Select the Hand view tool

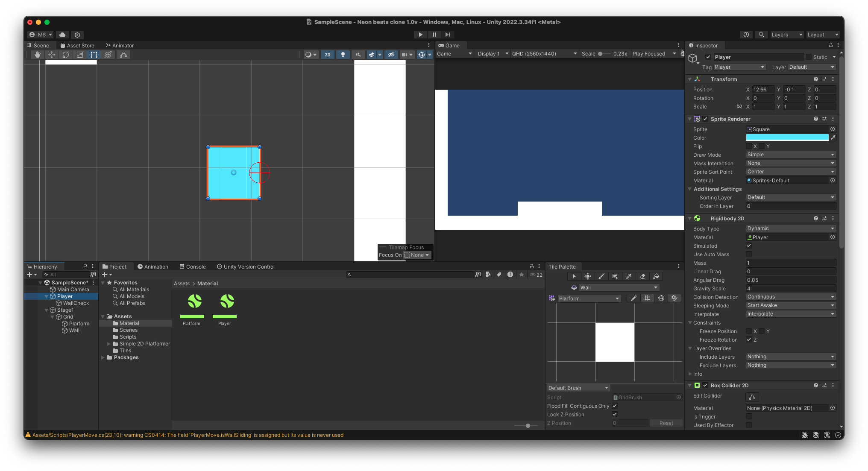tap(38, 55)
